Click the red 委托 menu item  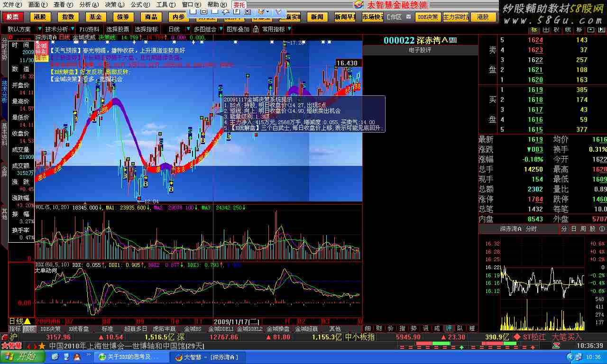pyautogui.click(x=239, y=4)
